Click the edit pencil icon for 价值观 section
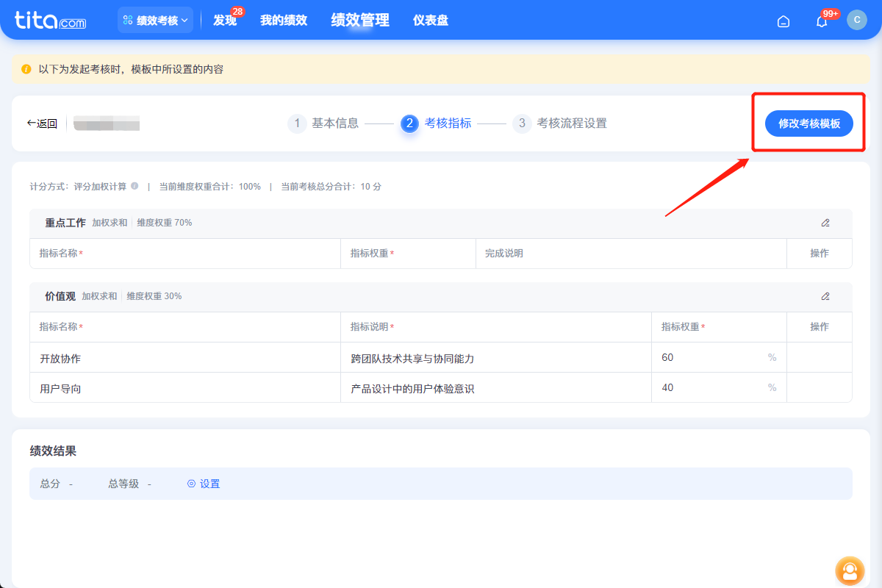This screenshot has height=588, width=882. (825, 296)
